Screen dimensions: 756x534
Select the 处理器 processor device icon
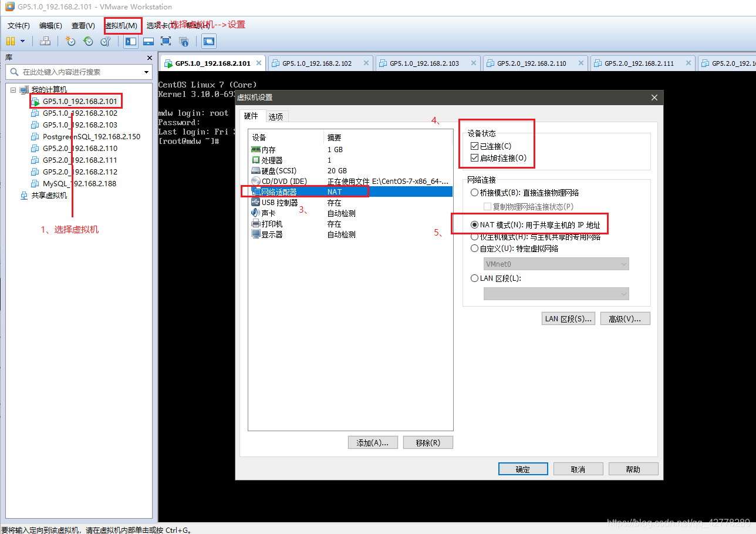click(255, 160)
